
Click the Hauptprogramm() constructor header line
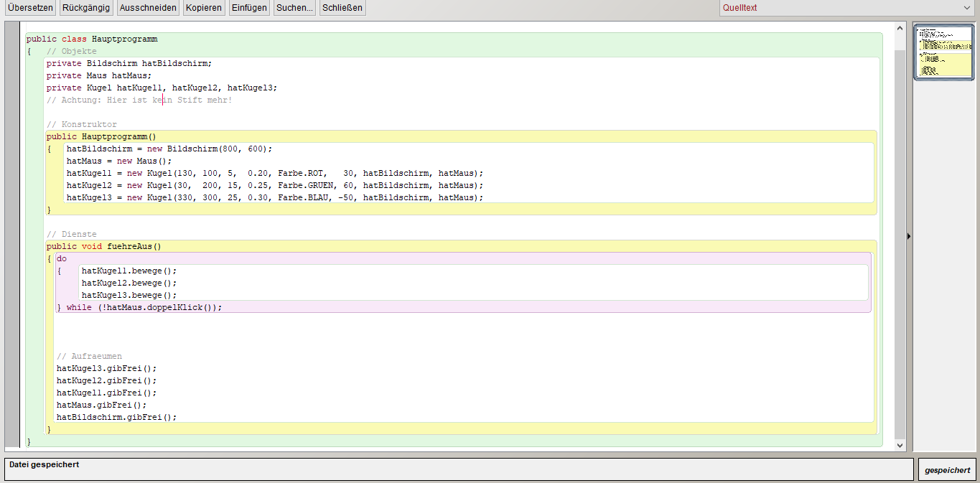[101, 136]
